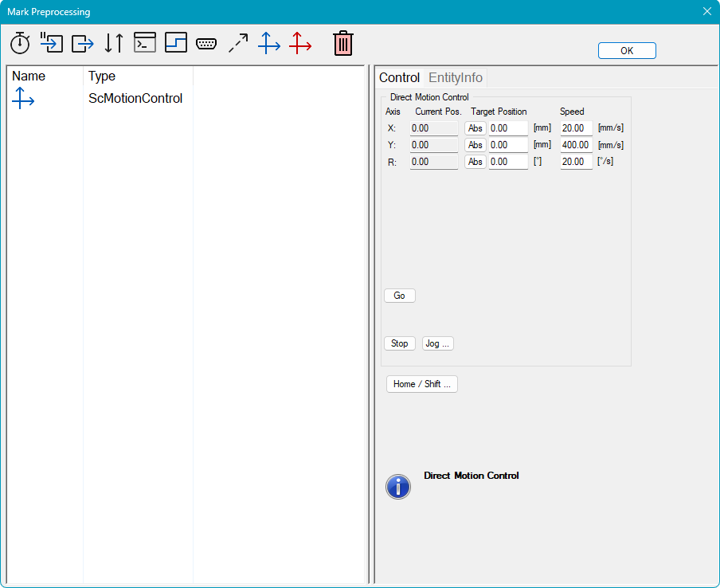Click the command console window icon

[x=145, y=42]
